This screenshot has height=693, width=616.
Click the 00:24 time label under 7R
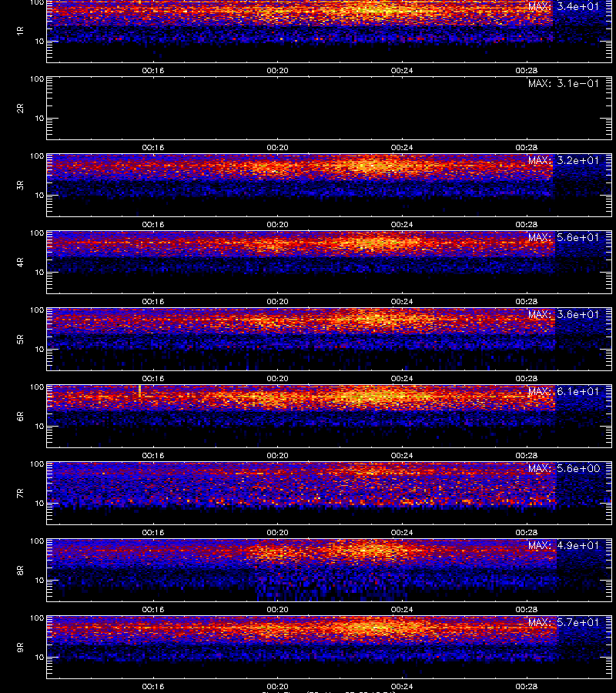(402, 533)
